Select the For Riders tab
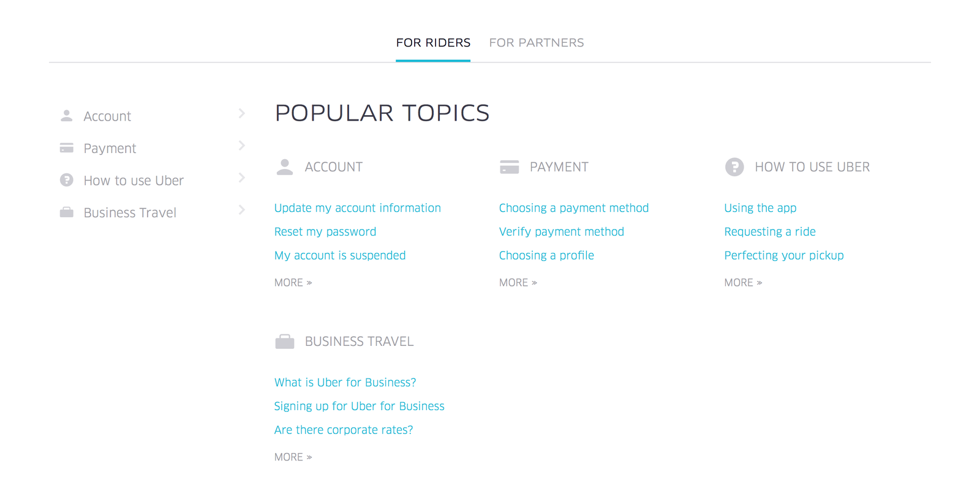 pyautogui.click(x=433, y=43)
